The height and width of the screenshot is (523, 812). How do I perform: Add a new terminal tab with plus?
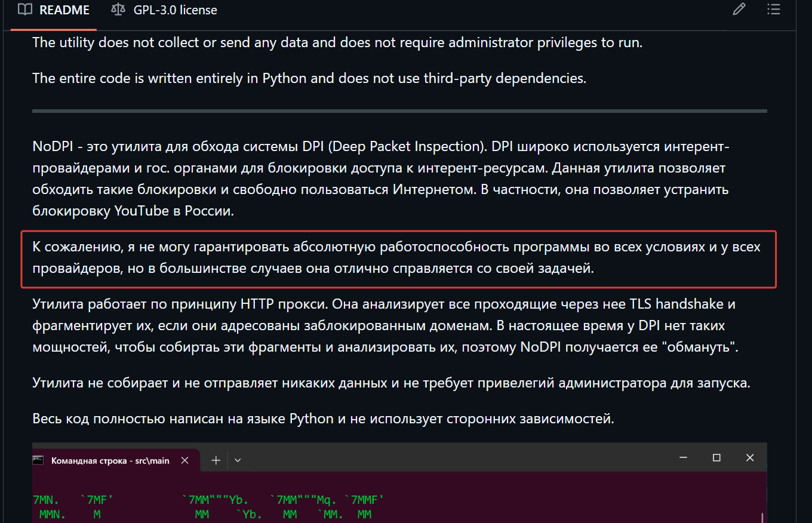point(216,460)
